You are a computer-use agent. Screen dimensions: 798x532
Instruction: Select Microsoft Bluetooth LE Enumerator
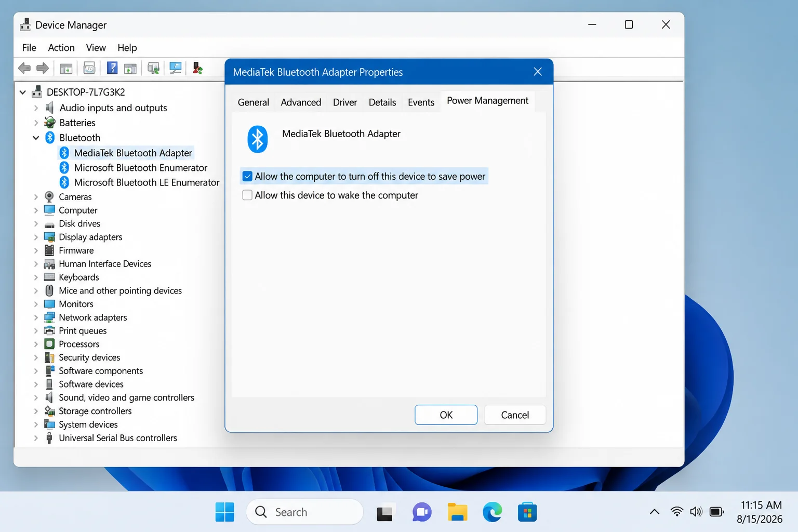147,182
